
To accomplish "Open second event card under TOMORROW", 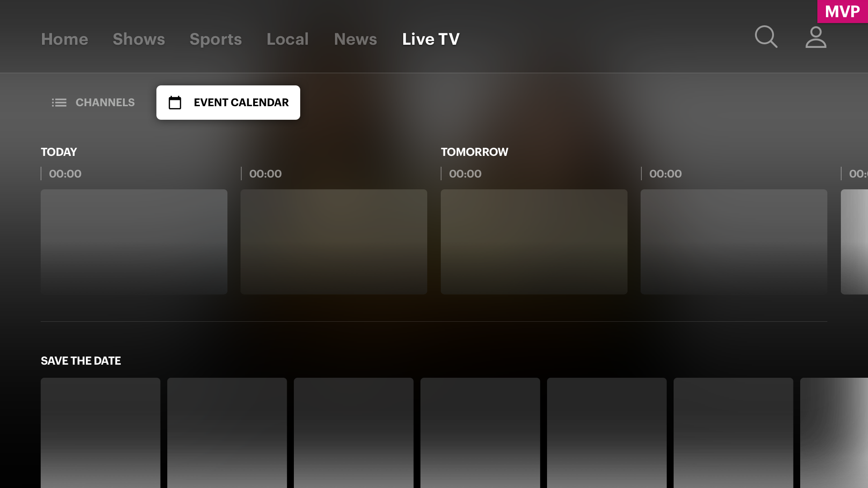I will coord(734,242).
